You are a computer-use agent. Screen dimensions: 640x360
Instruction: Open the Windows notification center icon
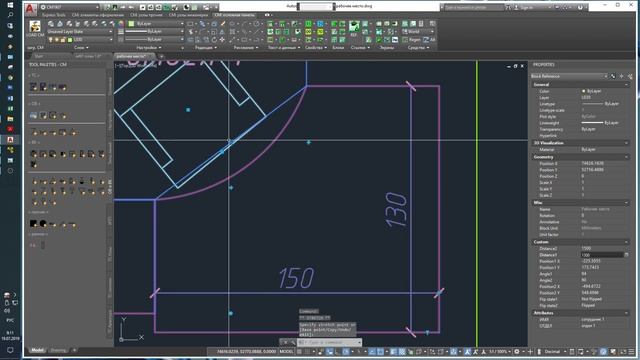pyautogui.click(x=11, y=350)
